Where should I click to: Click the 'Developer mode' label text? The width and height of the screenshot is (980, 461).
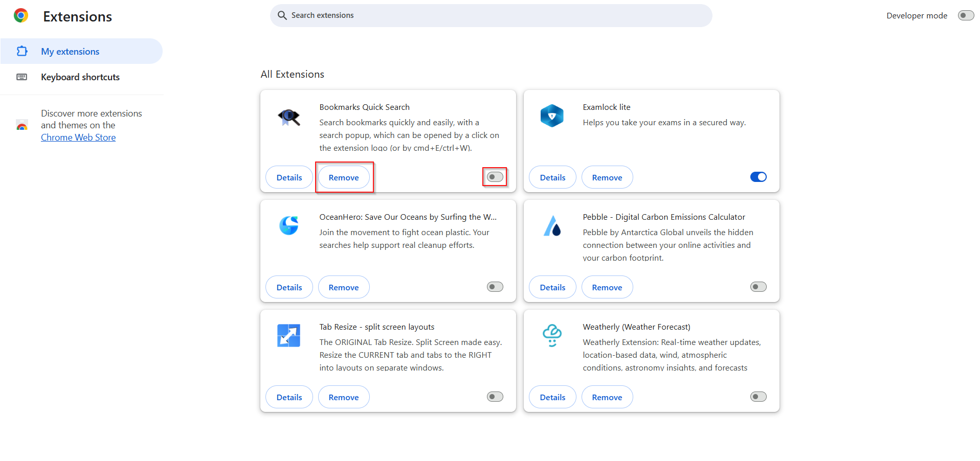pyautogui.click(x=917, y=16)
